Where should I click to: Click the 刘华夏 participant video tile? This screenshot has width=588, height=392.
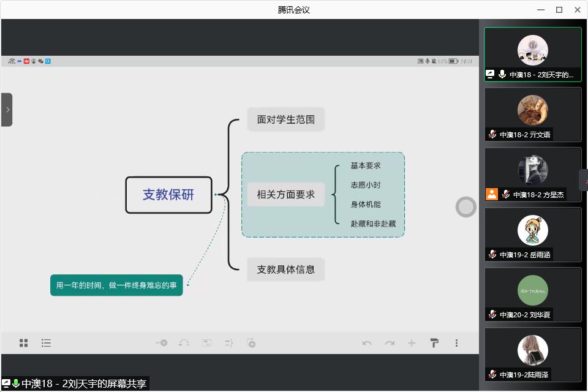[532, 294]
